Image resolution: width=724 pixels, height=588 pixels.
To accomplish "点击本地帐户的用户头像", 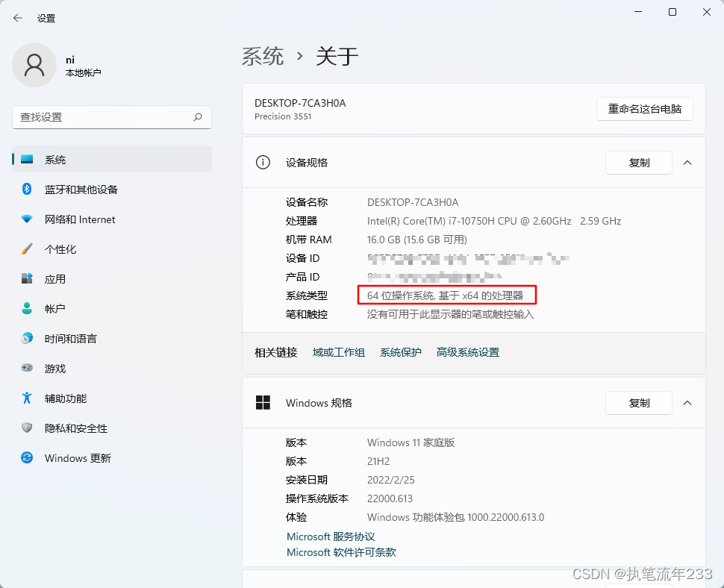I will pos(35,65).
